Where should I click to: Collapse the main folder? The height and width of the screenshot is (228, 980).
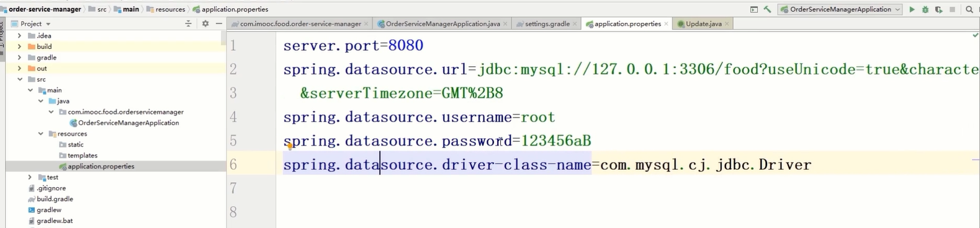[x=30, y=90]
